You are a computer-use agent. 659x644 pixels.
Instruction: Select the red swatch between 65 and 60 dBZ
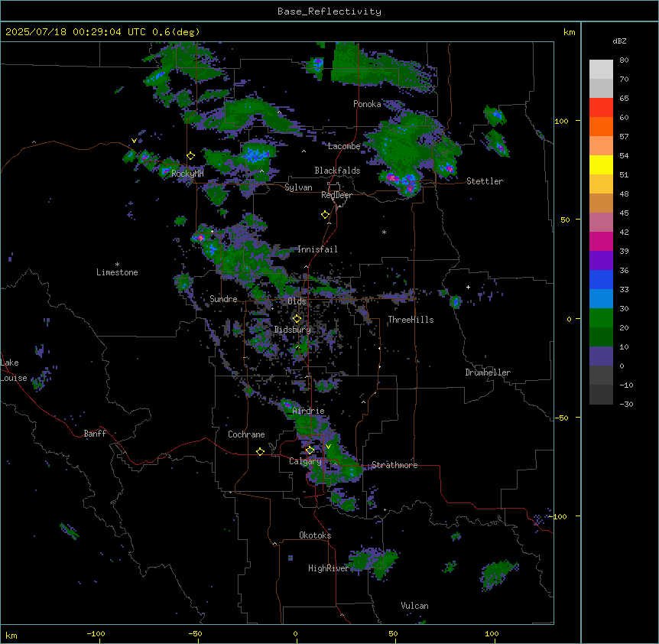(x=601, y=107)
